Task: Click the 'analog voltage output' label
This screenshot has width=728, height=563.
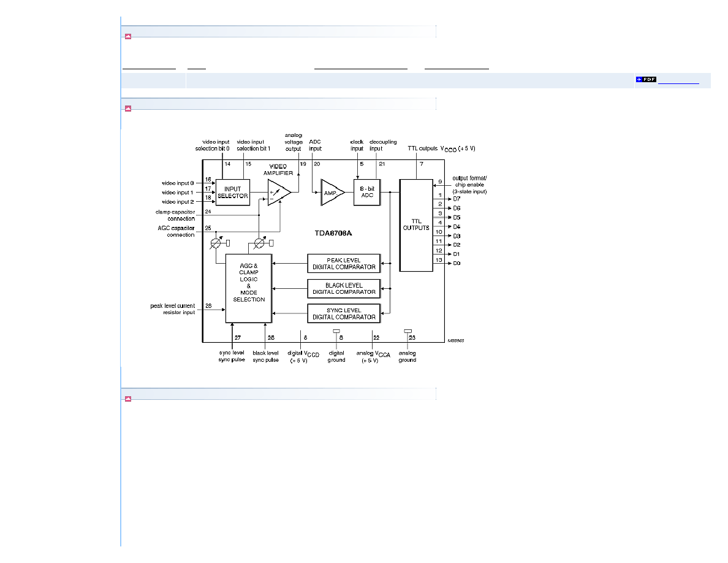Action: pos(294,142)
